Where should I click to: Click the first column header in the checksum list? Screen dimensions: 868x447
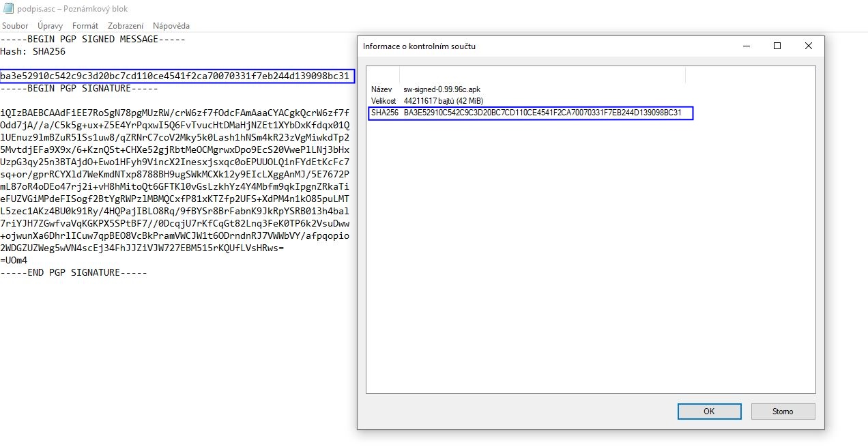click(x=383, y=75)
